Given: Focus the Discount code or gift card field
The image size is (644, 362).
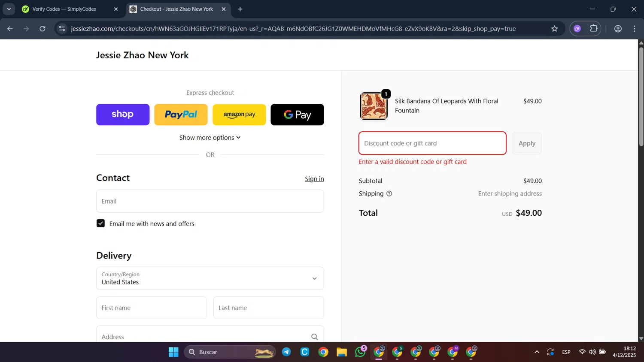Looking at the screenshot, I should pos(432,143).
